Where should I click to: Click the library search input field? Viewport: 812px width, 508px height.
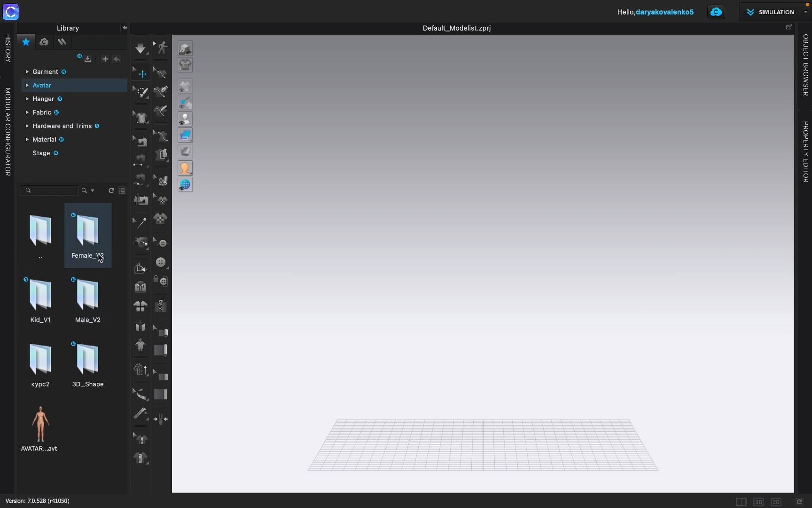pyautogui.click(x=49, y=190)
